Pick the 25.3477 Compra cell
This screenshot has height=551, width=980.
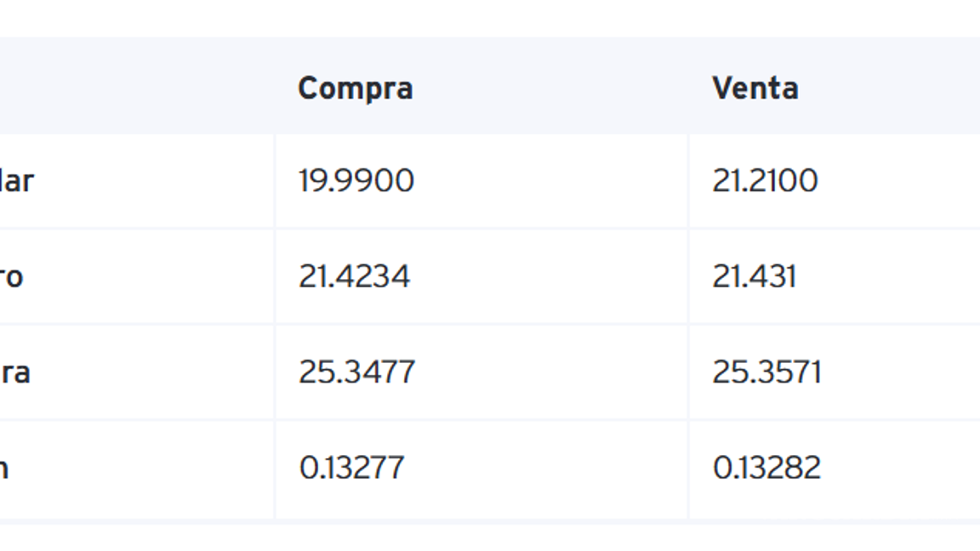(x=356, y=372)
